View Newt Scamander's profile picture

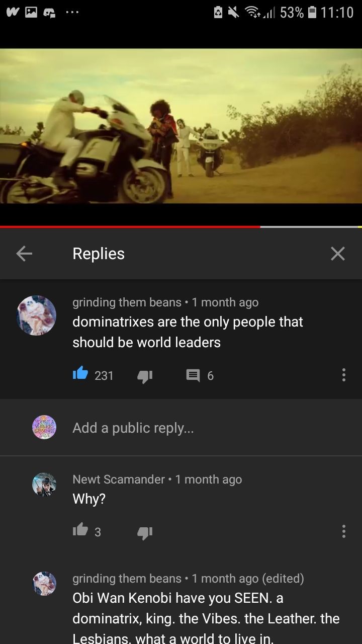(x=44, y=484)
